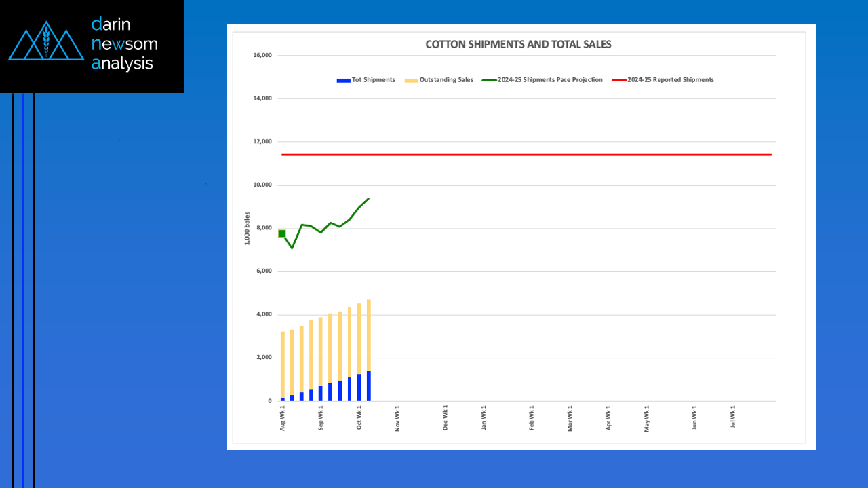Click the green Shipments Pace Projection legend line
This screenshot has width=868, height=488.
coord(488,80)
